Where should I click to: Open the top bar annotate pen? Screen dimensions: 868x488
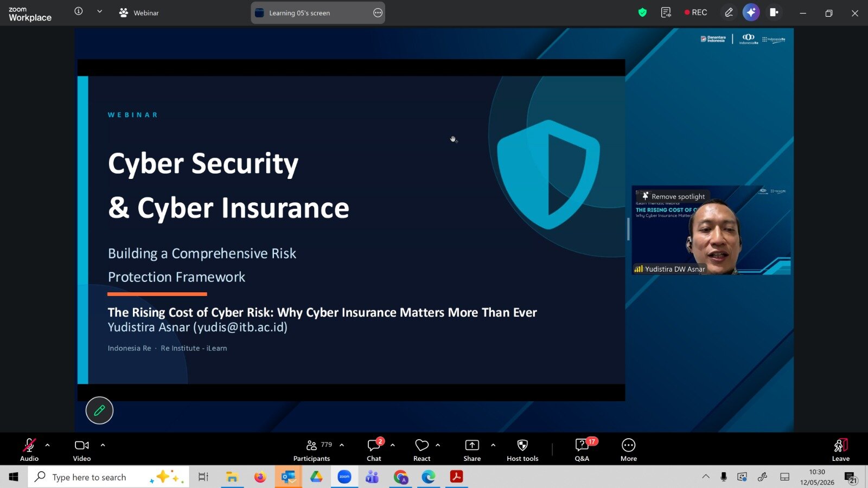tap(729, 12)
